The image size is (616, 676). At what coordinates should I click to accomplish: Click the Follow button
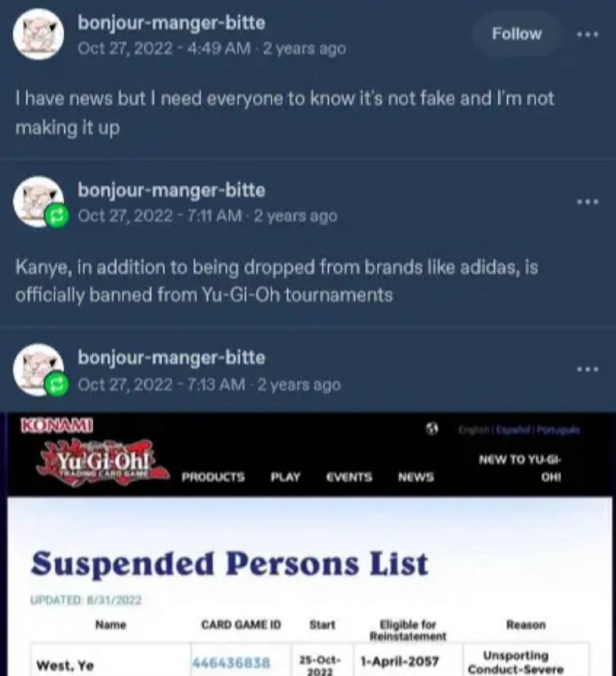[516, 34]
